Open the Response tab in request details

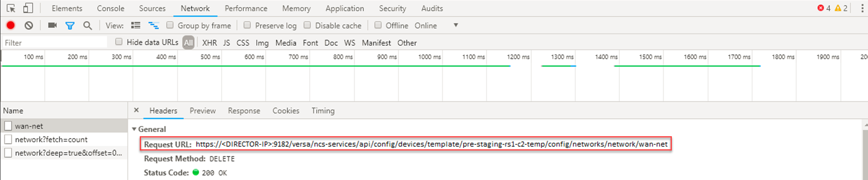(244, 111)
